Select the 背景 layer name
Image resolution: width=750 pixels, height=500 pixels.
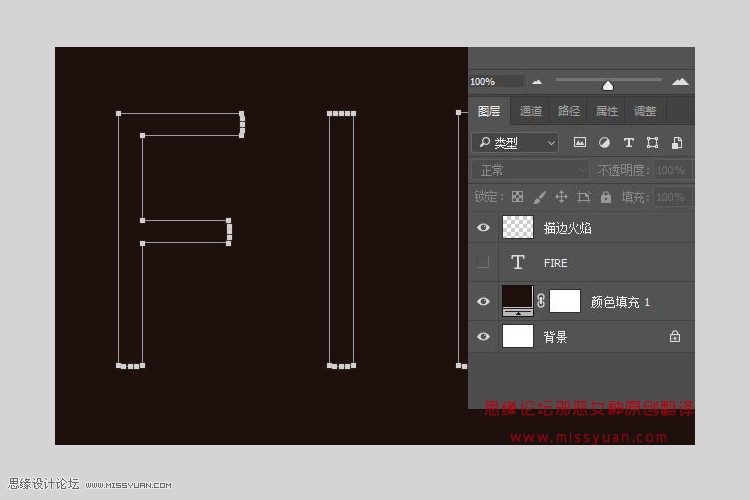[x=555, y=337]
